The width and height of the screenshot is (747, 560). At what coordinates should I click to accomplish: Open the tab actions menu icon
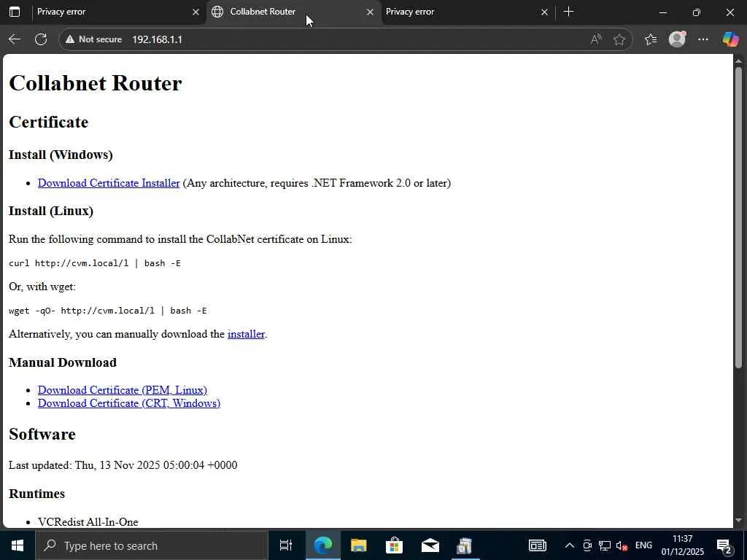click(15, 12)
